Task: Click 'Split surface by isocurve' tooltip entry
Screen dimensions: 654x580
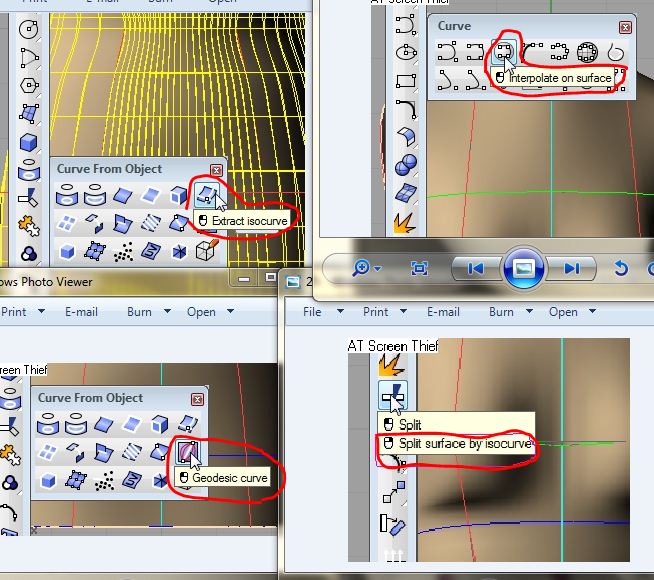Action: [465, 444]
